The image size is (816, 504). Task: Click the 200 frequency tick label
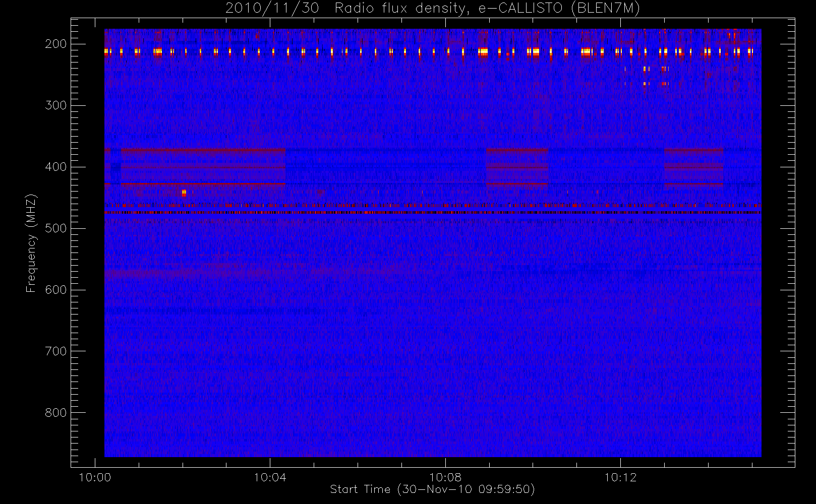click(56, 44)
